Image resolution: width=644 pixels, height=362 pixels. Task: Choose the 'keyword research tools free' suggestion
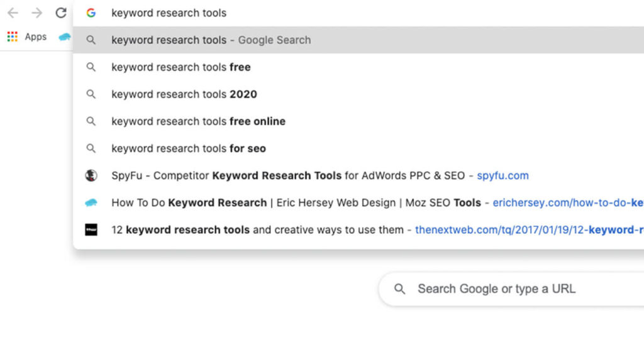click(x=180, y=67)
